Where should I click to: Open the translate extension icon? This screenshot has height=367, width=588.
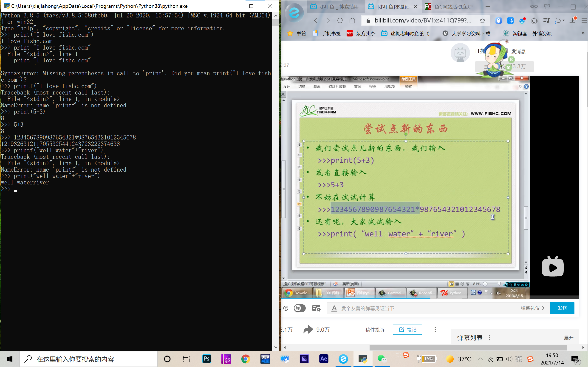tap(510, 21)
